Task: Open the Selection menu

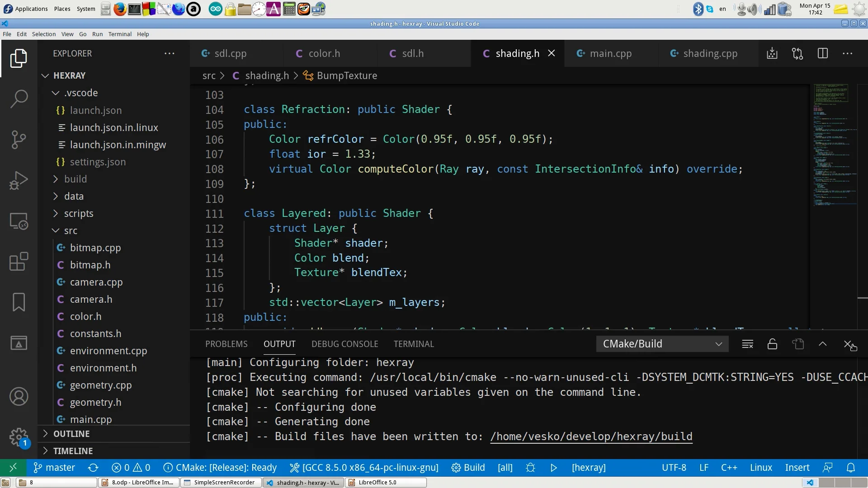Action: 44,34
